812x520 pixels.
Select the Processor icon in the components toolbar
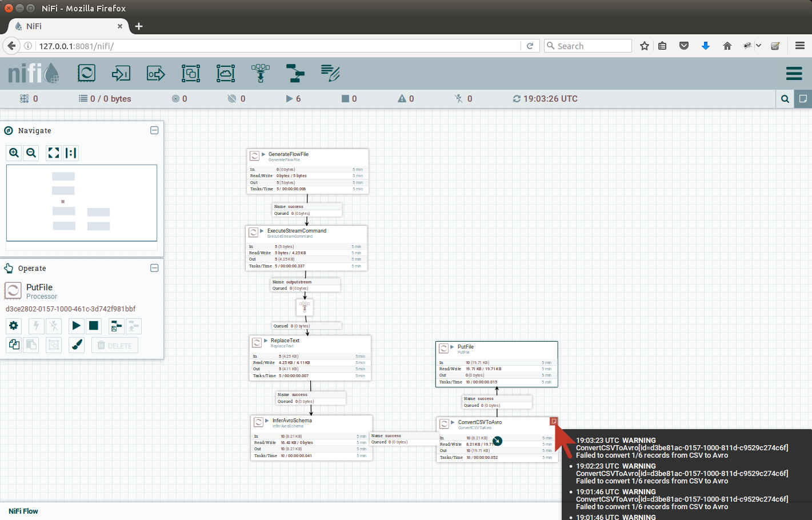pos(86,73)
